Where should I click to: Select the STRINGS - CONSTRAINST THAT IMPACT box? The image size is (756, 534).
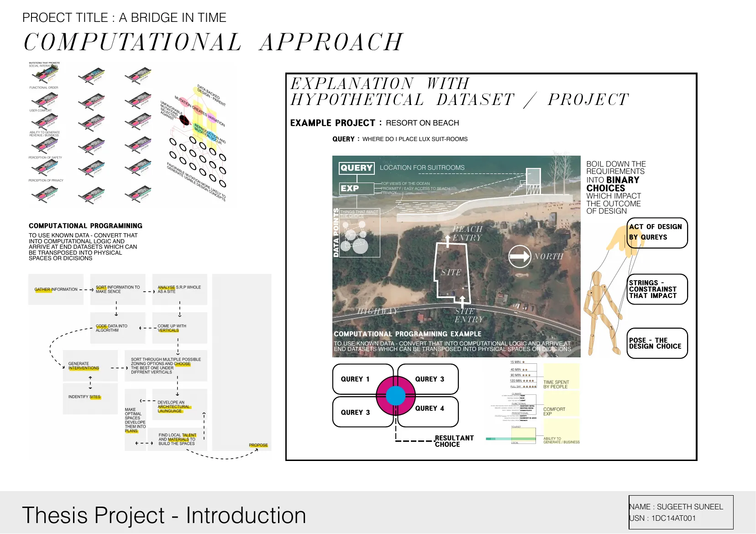click(x=657, y=289)
